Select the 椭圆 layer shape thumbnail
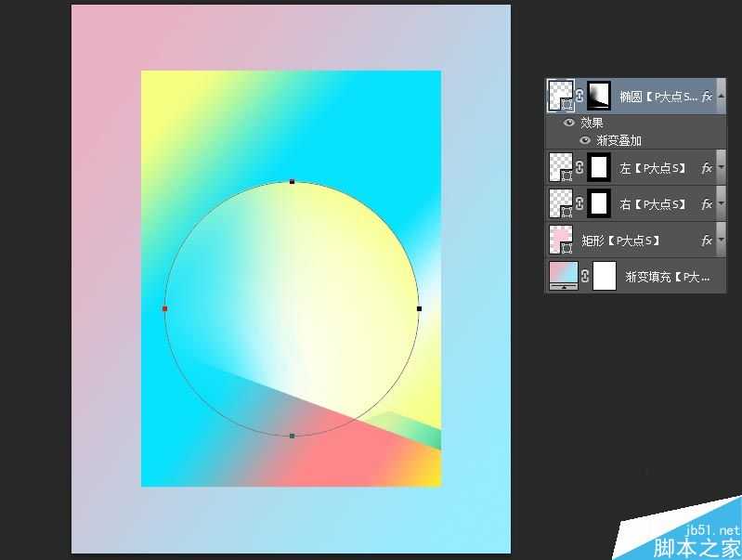This screenshot has width=742, height=560. point(561,96)
